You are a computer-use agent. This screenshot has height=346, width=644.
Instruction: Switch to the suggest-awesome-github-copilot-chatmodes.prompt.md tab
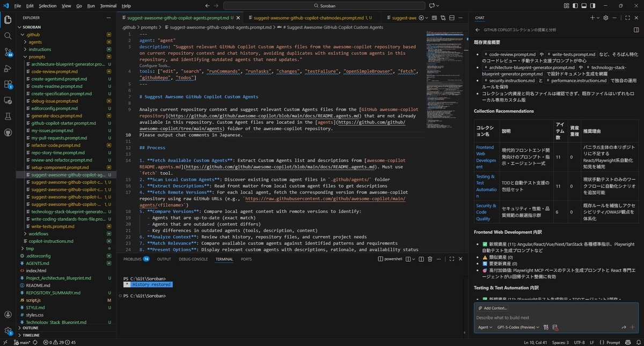click(x=313, y=18)
